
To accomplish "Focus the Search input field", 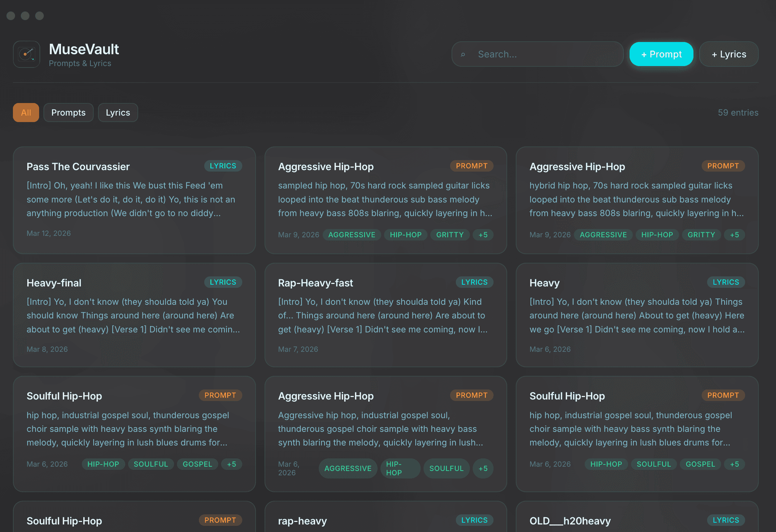I will [537, 54].
